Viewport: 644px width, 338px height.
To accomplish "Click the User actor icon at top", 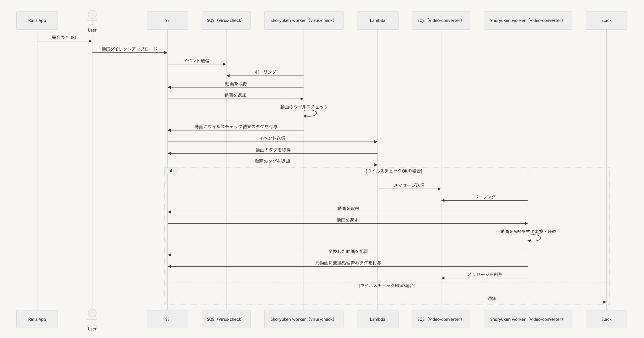I will pyautogui.click(x=92, y=19).
